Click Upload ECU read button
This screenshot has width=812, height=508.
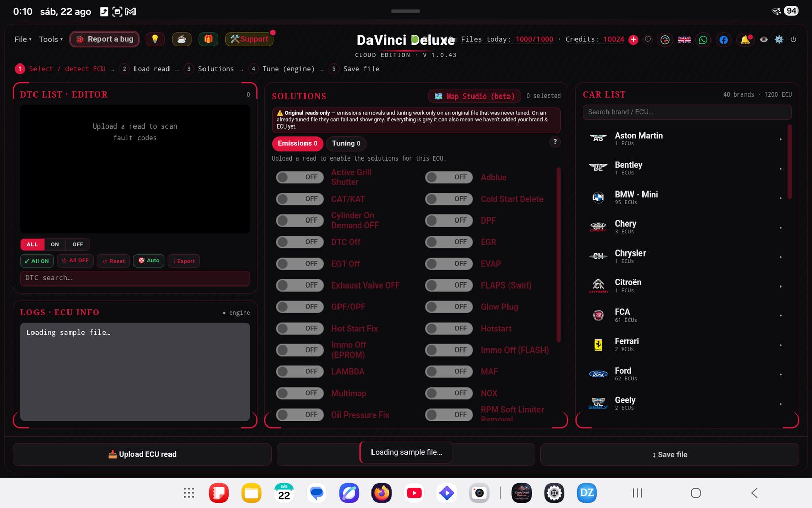[142, 454]
